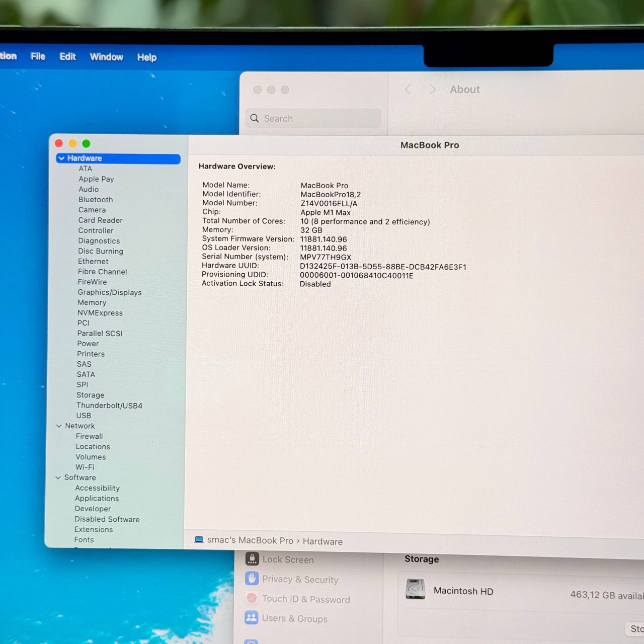Expand the Network section chevron
The height and width of the screenshot is (644, 644).
coord(59,426)
